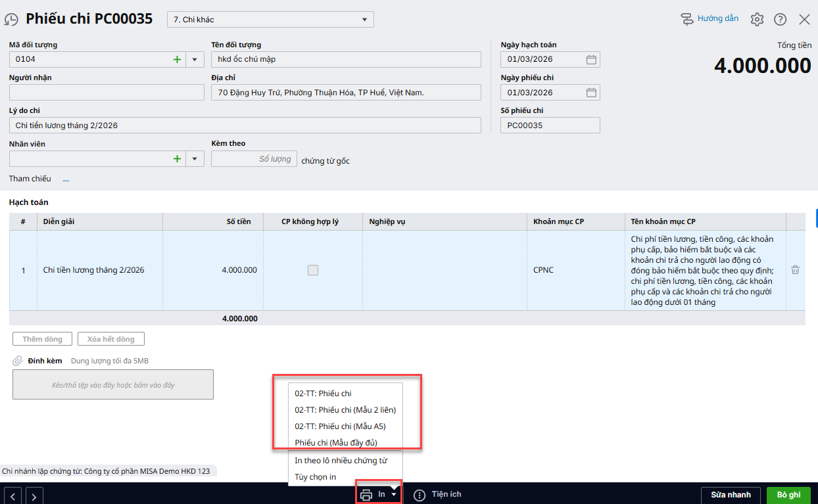Image resolution: width=818 pixels, height=504 pixels.
Task: Open calendar for Ngày phiếu chi
Action: click(591, 93)
